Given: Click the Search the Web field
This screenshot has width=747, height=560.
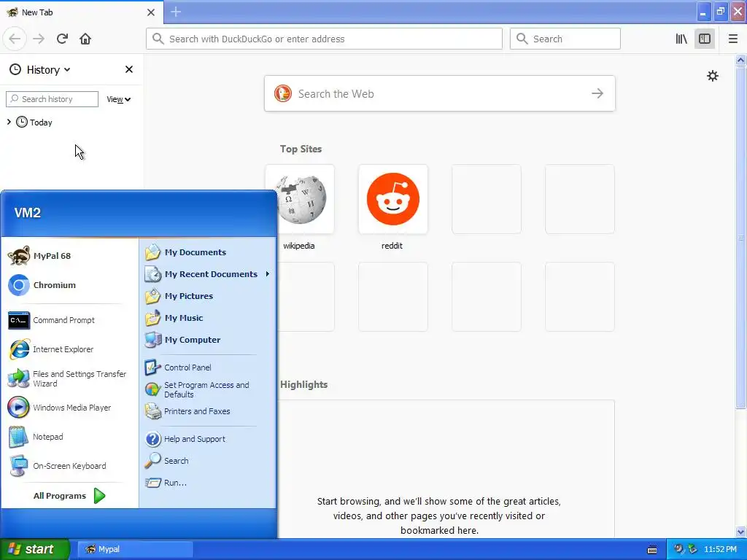Looking at the screenshot, I should click(439, 93).
